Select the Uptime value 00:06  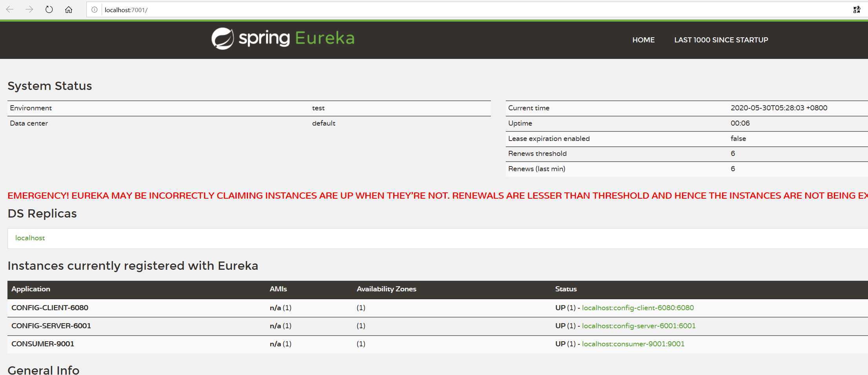coord(740,123)
